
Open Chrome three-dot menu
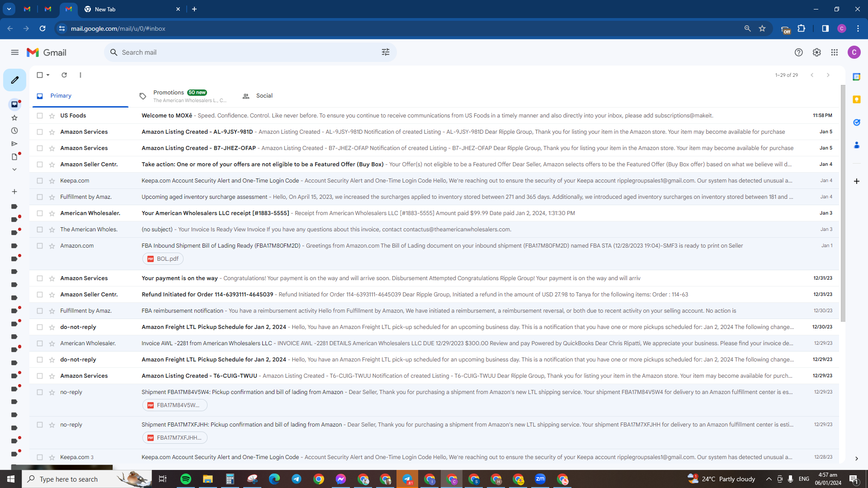[x=858, y=28]
